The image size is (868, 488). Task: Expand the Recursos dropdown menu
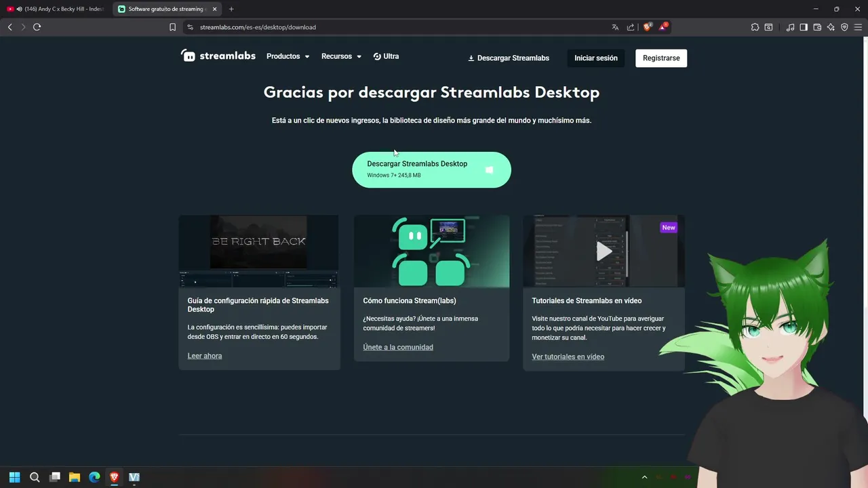click(x=341, y=56)
